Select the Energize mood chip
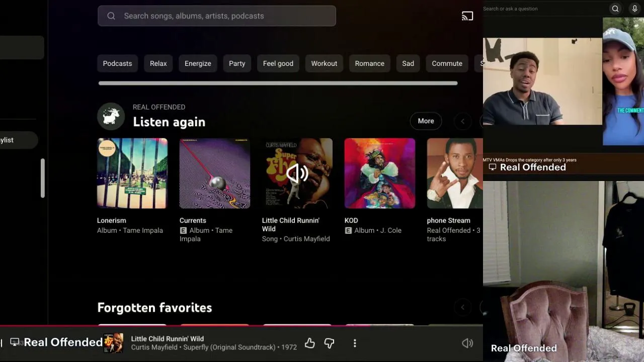This screenshot has height=362, width=644. 198,63
